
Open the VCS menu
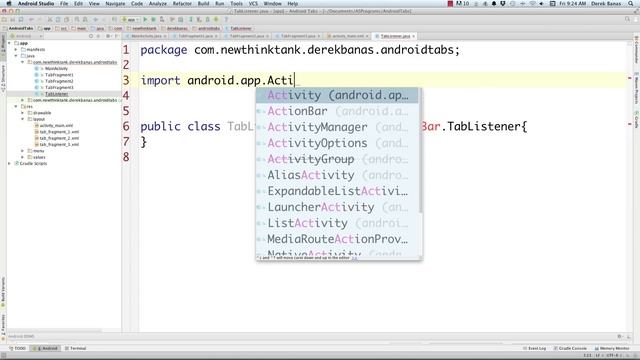click(x=253, y=3)
